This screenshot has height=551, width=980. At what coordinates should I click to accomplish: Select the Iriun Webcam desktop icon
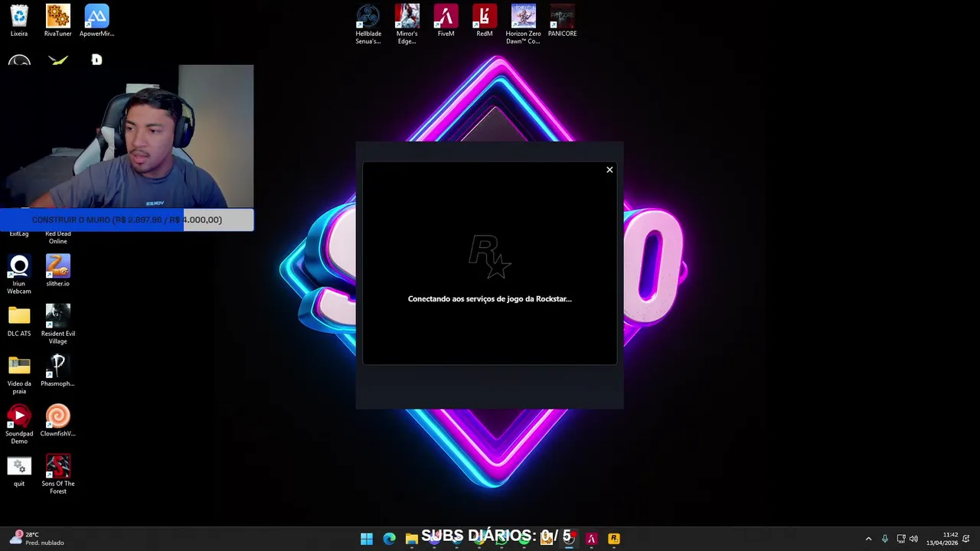click(19, 275)
